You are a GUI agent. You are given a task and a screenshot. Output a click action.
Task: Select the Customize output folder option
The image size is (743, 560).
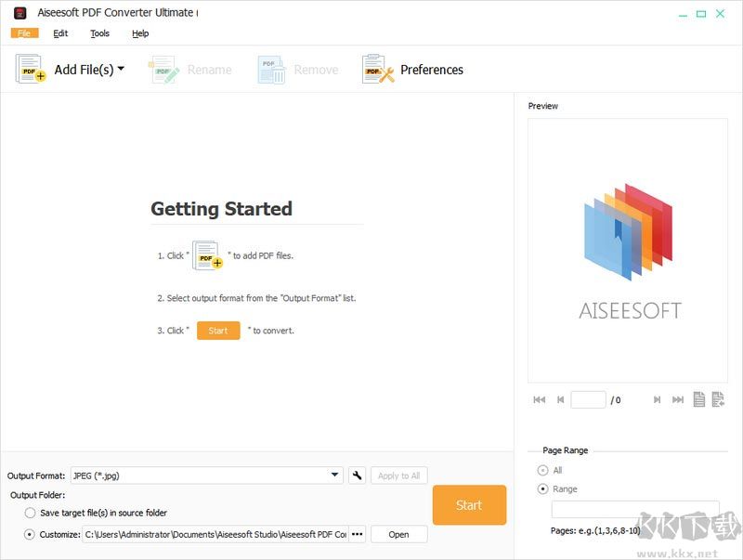(x=31, y=534)
